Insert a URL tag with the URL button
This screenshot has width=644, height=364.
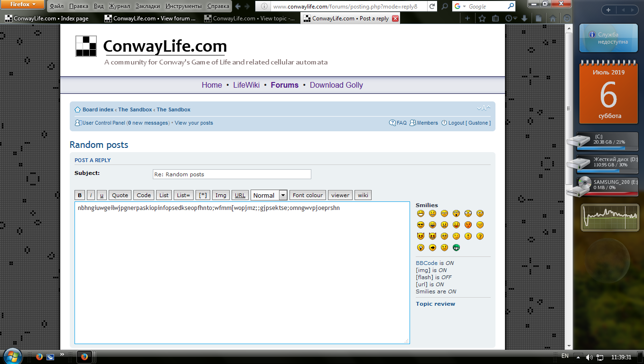pos(240,195)
